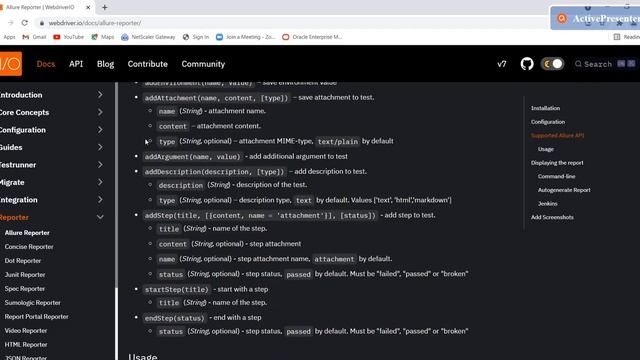Click the addArgument(name, value) code
This screenshot has width=640, height=360.
coord(193,157)
